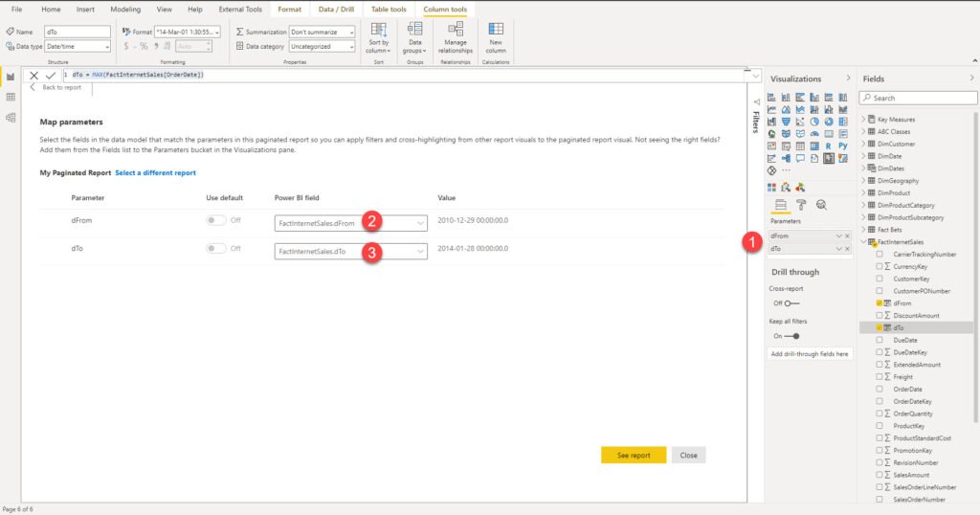Image resolution: width=980 pixels, height=515 pixels.
Task: Toggle Use default for dFrom parameter
Action: point(216,220)
